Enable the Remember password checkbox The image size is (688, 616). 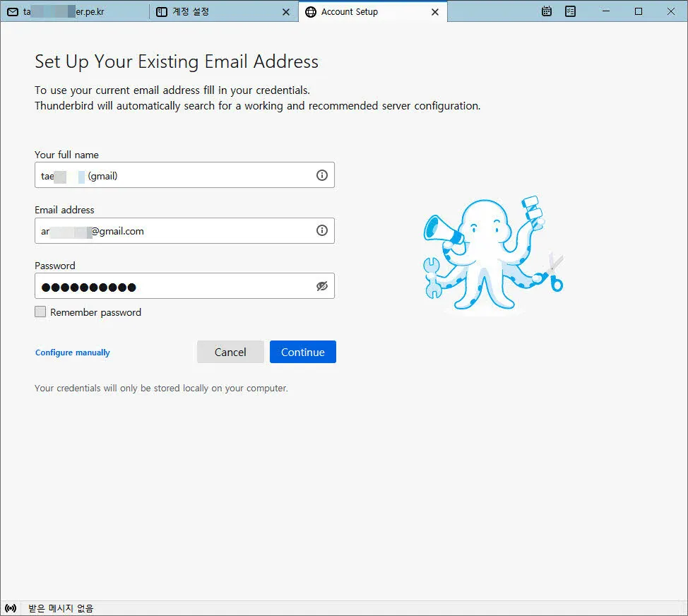[40, 312]
